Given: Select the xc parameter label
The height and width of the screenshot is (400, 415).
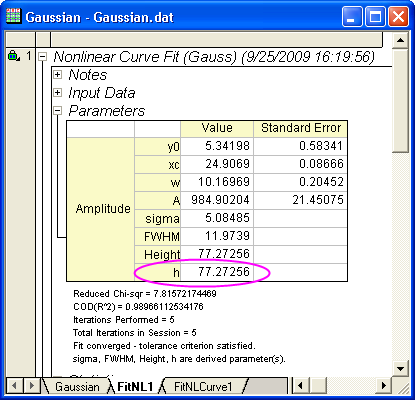Looking at the screenshot, I should coord(158,164).
